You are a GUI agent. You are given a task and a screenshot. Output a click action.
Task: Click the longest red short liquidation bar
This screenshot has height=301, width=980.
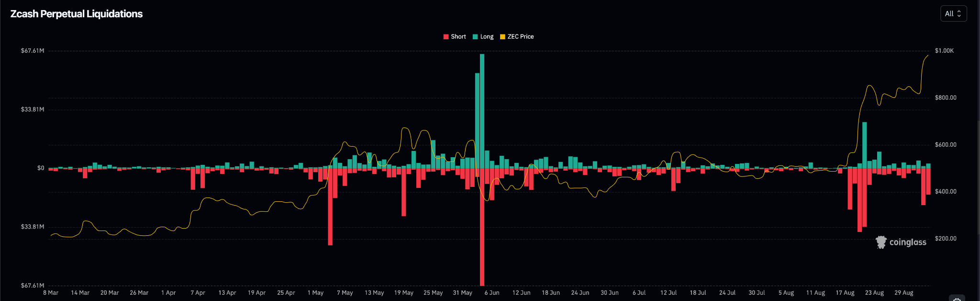click(x=482, y=227)
